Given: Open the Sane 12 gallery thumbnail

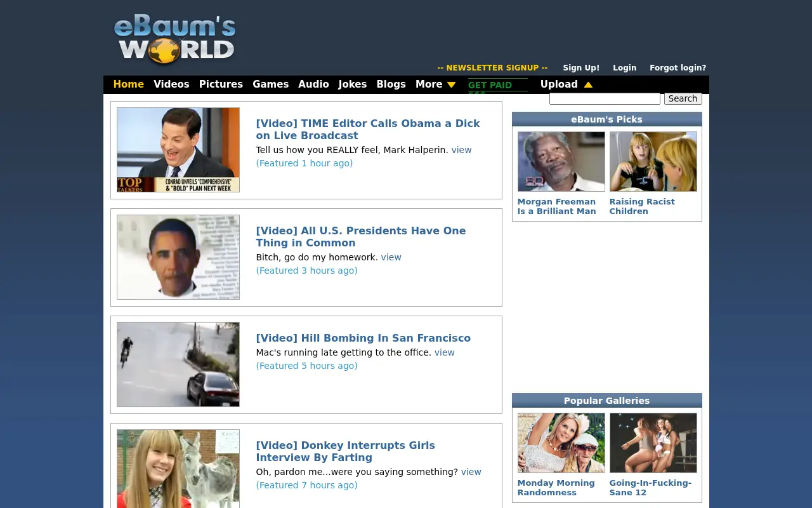Looking at the screenshot, I should (x=653, y=443).
